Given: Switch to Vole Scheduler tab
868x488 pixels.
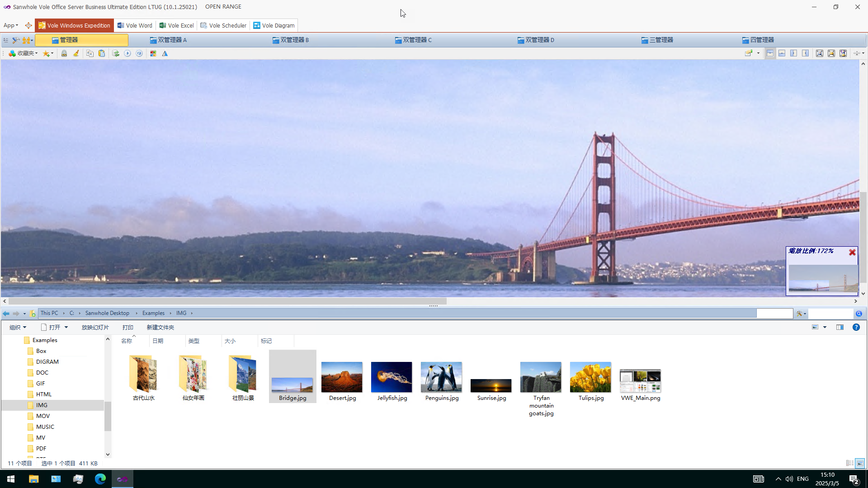Looking at the screenshot, I should tap(223, 26).
